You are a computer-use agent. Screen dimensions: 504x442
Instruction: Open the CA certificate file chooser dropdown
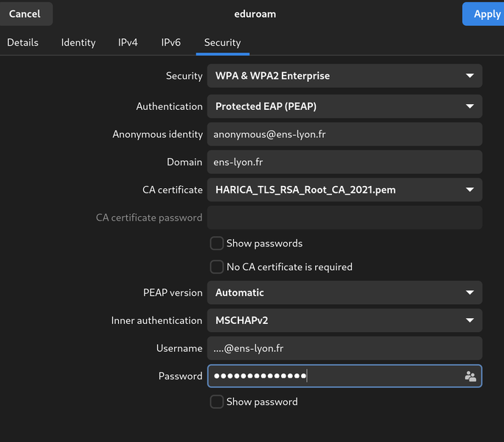[344, 190]
